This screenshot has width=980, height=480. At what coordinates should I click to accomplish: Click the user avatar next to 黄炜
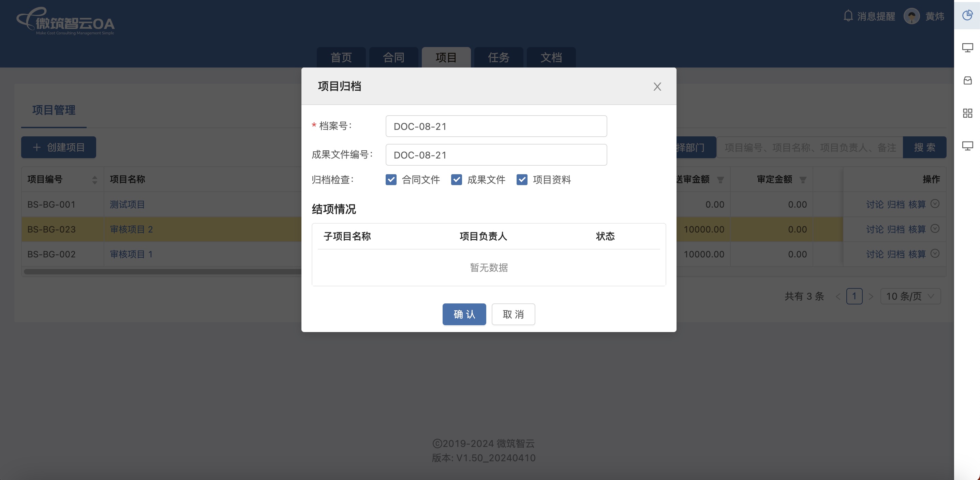click(x=911, y=16)
